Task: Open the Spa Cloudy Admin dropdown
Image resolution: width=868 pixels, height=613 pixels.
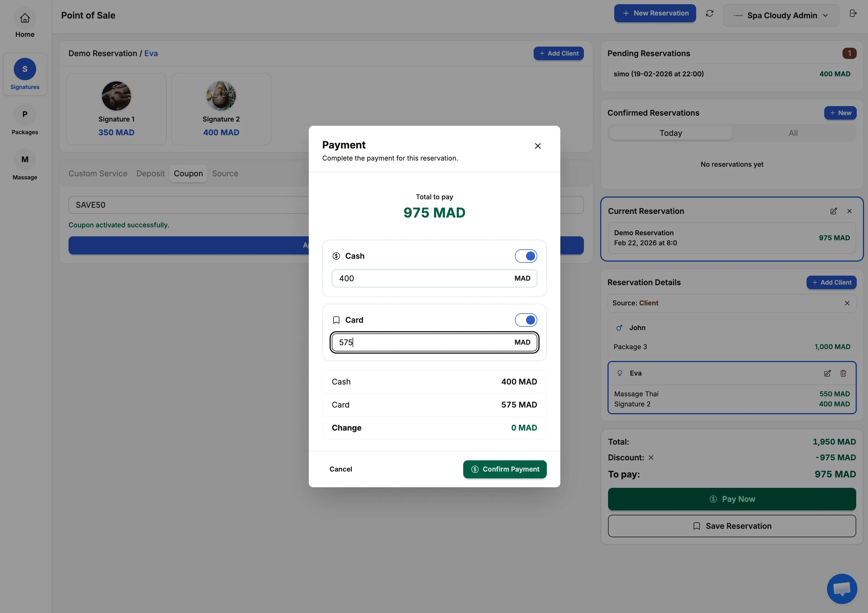Action: click(781, 15)
